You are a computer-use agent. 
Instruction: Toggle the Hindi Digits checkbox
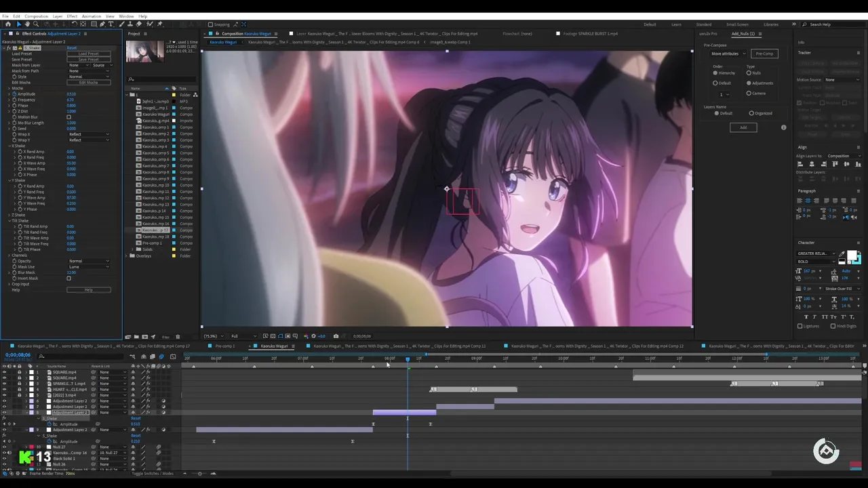[833, 326]
